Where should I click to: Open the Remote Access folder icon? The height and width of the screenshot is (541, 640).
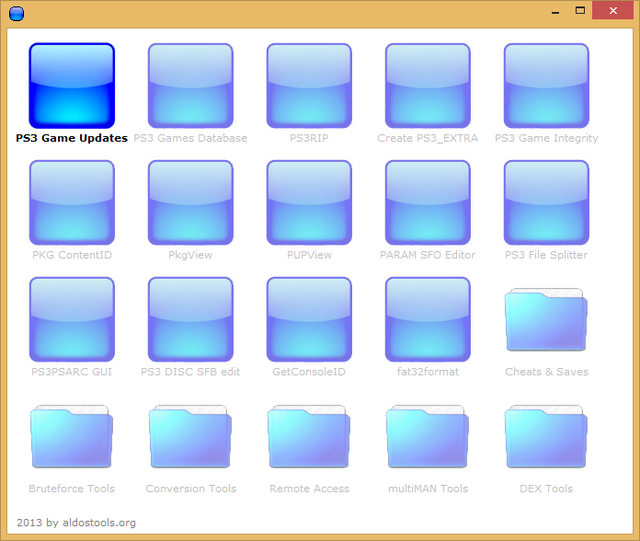tap(309, 436)
